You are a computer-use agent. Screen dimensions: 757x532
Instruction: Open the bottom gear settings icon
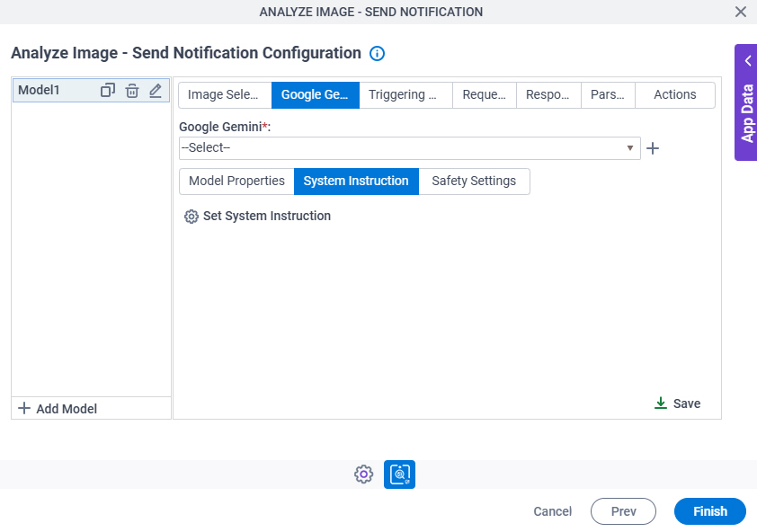click(x=363, y=474)
